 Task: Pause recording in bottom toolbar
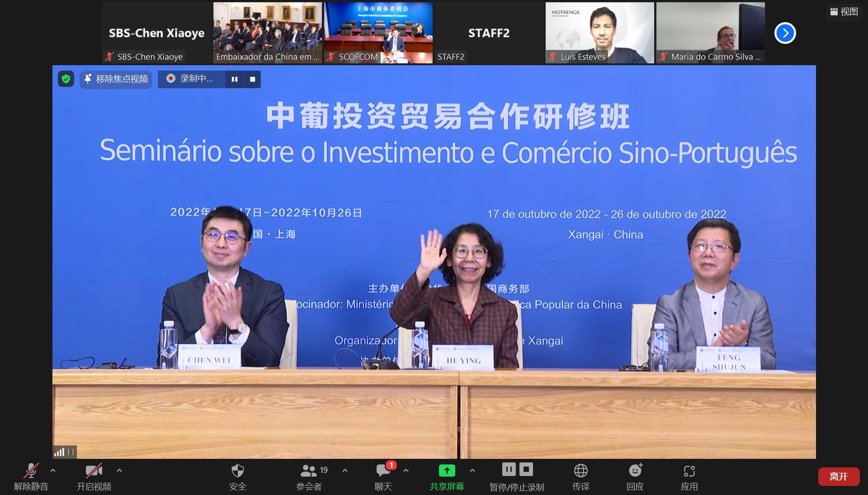point(509,470)
